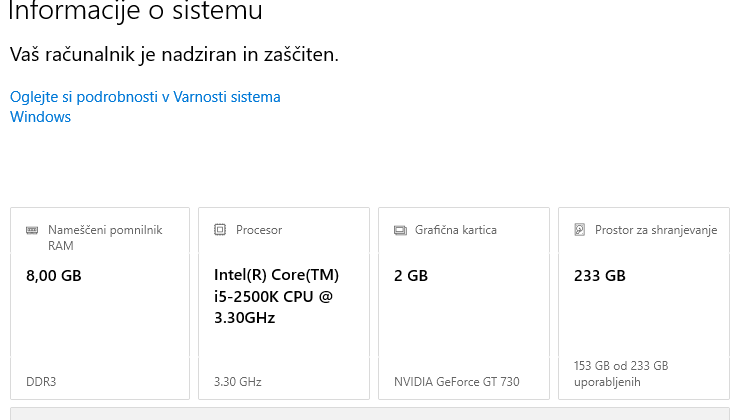742x420 pixels.
Task: Click the NVIDIA GeForce GT 730 text
Action: coord(457,382)
